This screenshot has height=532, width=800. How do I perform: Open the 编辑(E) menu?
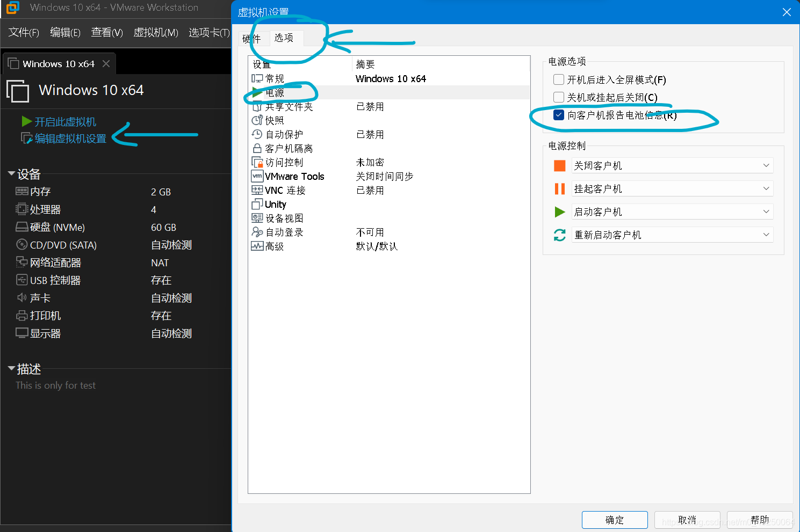pos(65,32)
